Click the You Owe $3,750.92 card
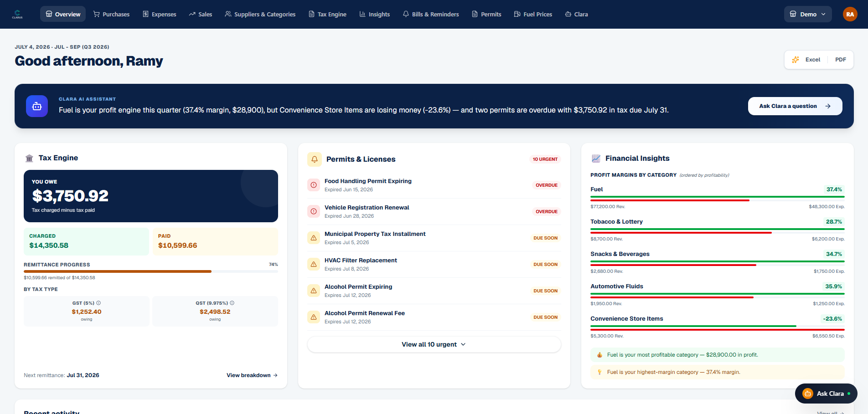The image size is (868, 414). [151, 196]
